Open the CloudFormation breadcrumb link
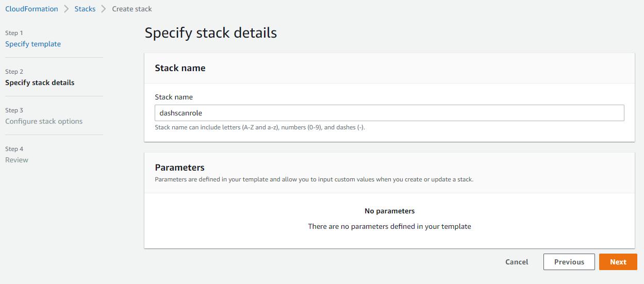The image size is (644, 284). coord(31,9)
